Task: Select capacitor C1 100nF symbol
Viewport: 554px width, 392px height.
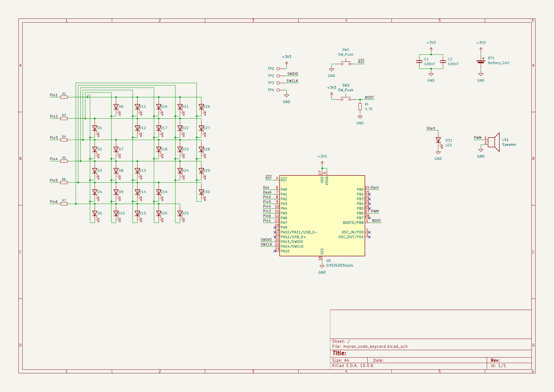Action: [419, 62]
